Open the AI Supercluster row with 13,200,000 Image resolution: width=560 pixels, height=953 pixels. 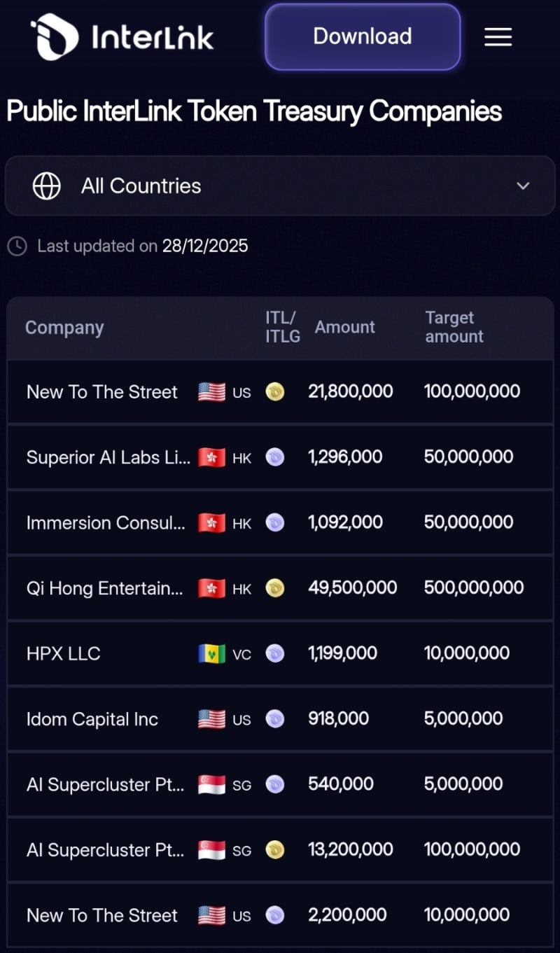[x=106, y=850]
